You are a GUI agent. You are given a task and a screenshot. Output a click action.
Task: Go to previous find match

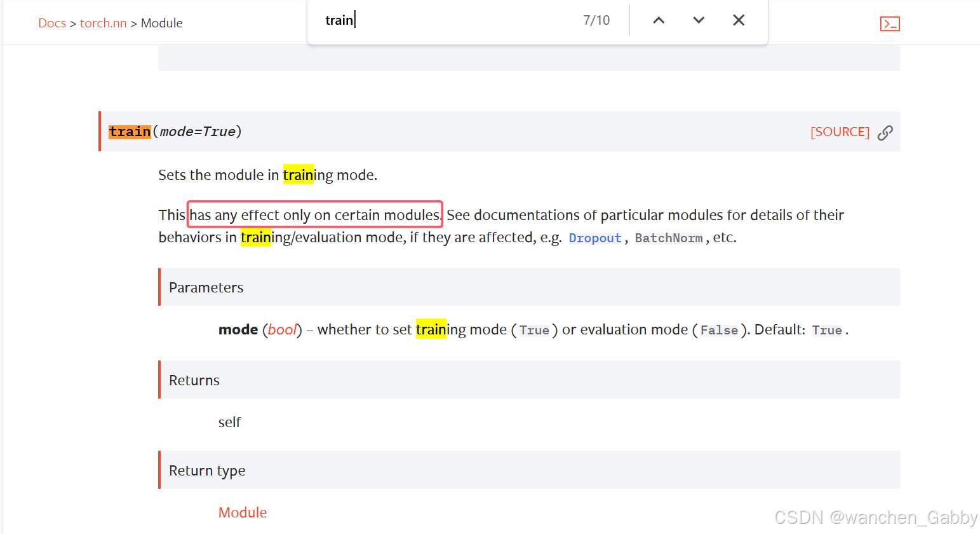659,20
